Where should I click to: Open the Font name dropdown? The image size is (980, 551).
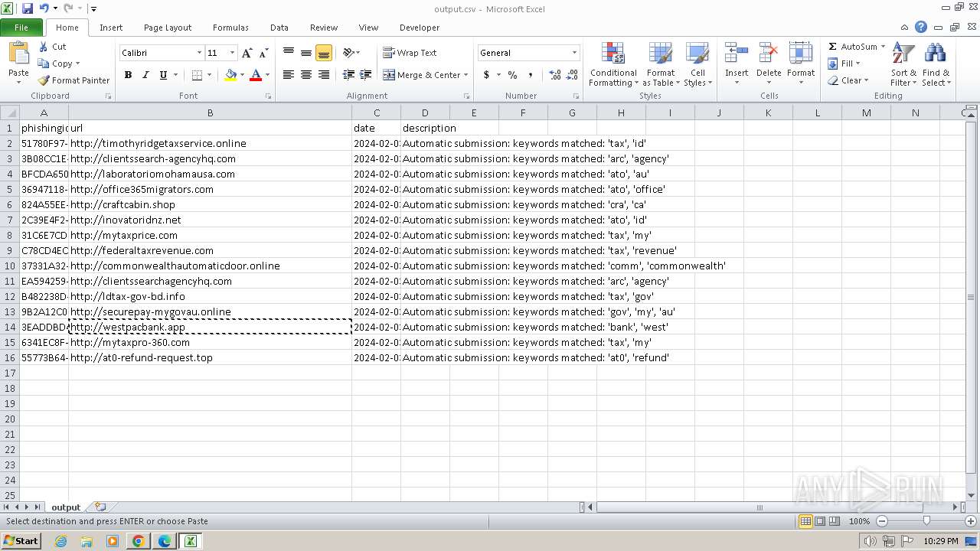(199, 53)
